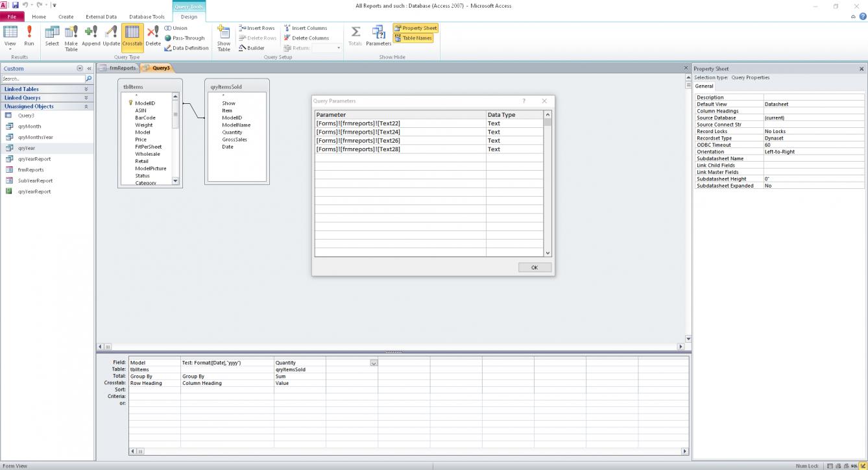Image resolution: width=868 pixels, height=470 pixels.
Task: Switch to the Database Tools tab
Action: point(147,17)
